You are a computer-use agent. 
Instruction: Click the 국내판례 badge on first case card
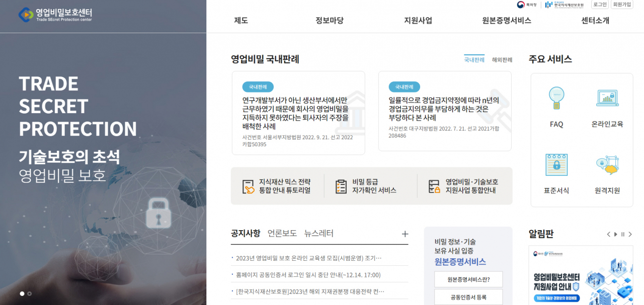(x=258, y=87)
